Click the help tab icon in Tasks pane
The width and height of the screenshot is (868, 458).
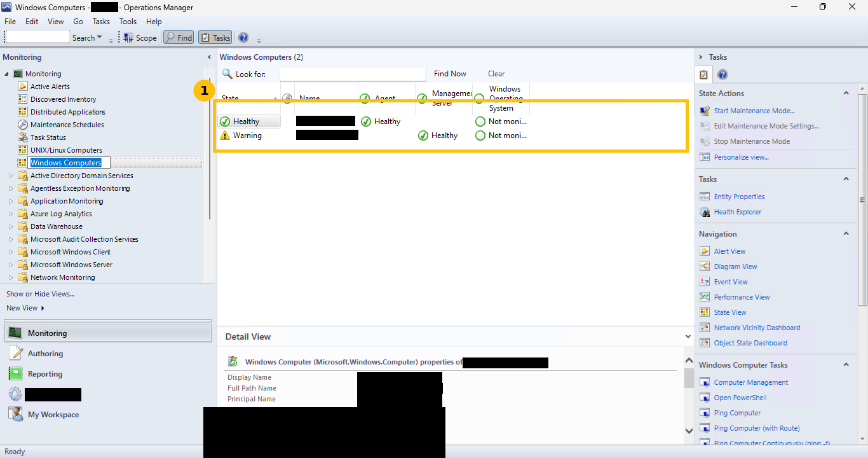tap(722, 74)
